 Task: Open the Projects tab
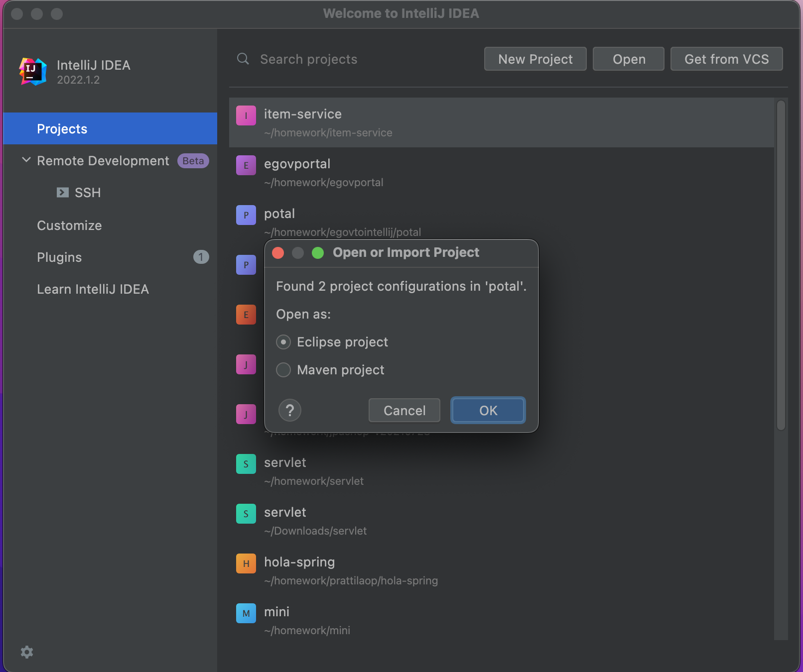[x=110, y=129]
